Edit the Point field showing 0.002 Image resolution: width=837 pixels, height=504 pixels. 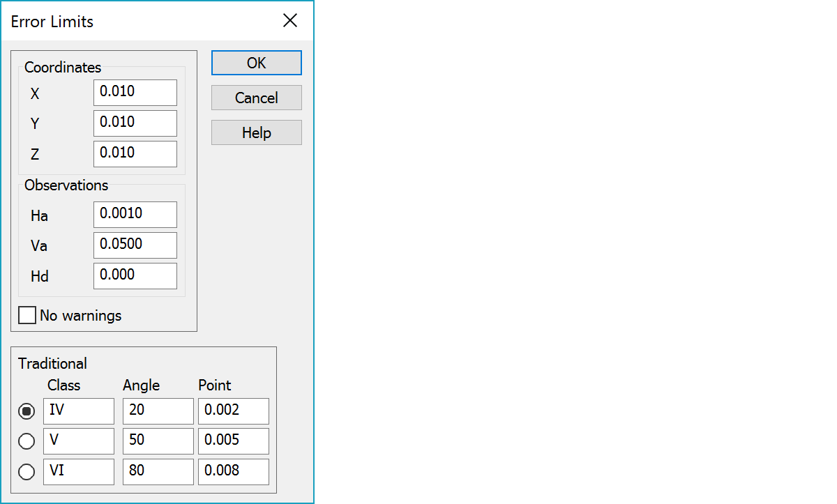(x=234, y=411)
